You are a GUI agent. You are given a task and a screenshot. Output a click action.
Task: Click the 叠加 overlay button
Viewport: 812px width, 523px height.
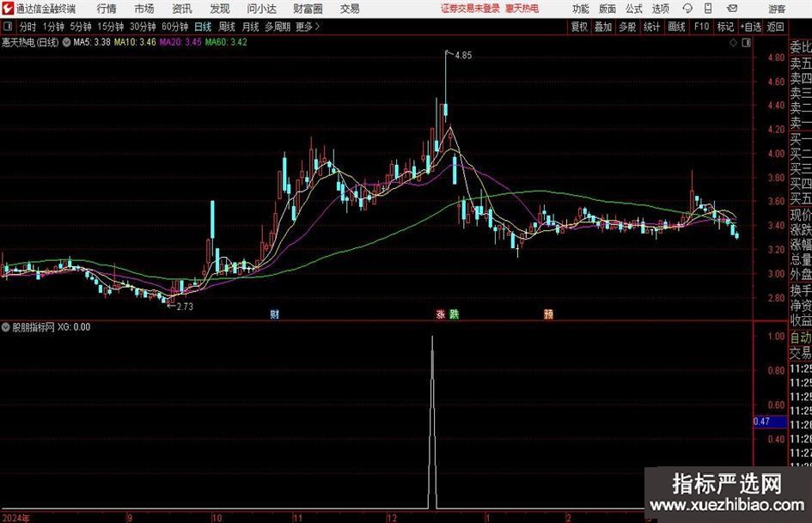pyautogui.click(x=603, y=27)
